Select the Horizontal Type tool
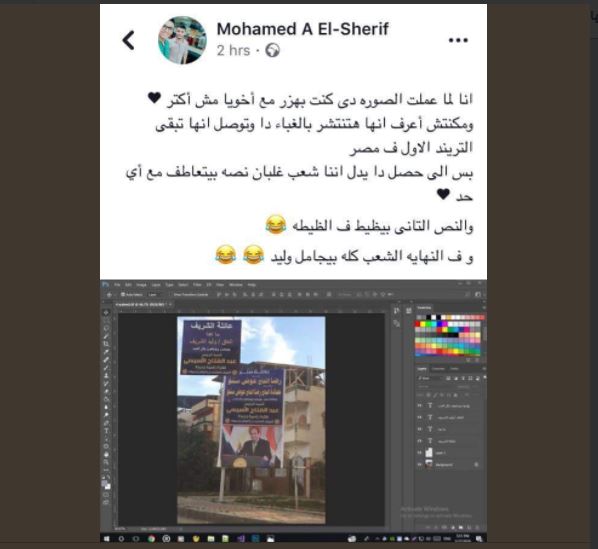The width and height of the screenshot is (598, 549). point(106,431)
